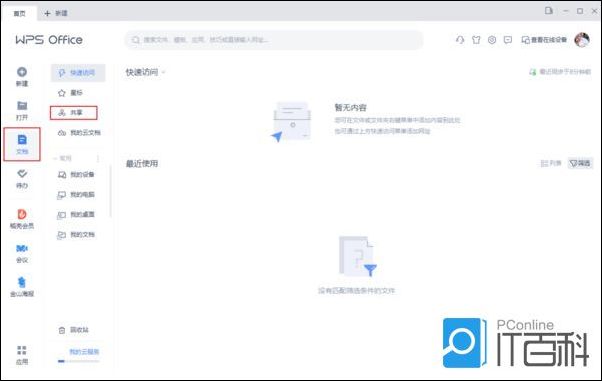Click the 我的云服务 link at bottom
The width and height of the screenshot is (602, 381).
point(84,351)
